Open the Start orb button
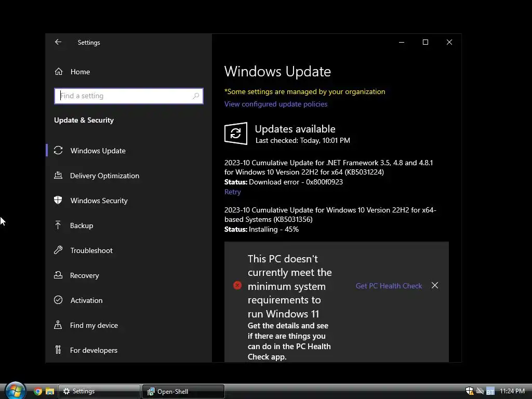 point(15,390)
